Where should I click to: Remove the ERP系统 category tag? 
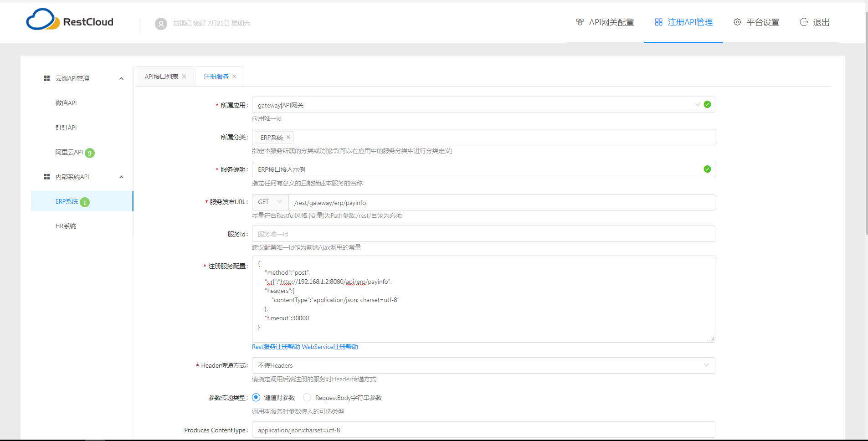pyautogui.click(x=288, y=137)
